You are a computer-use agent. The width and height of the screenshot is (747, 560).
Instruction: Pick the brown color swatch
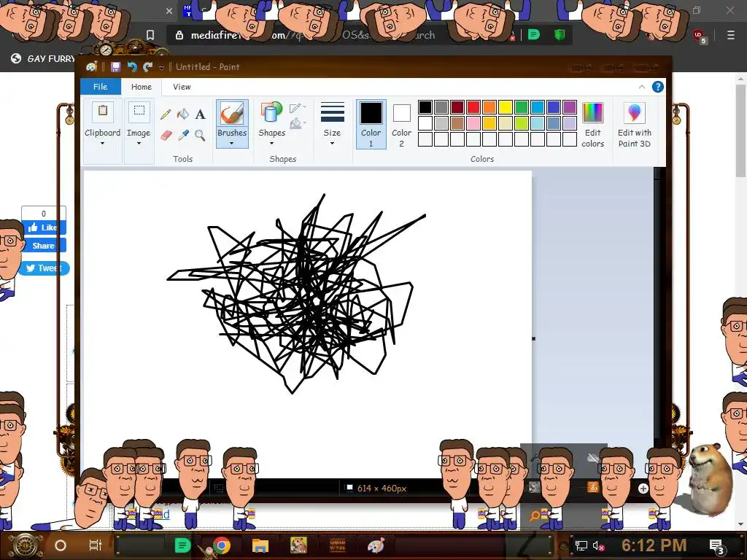tap(457, 123)
